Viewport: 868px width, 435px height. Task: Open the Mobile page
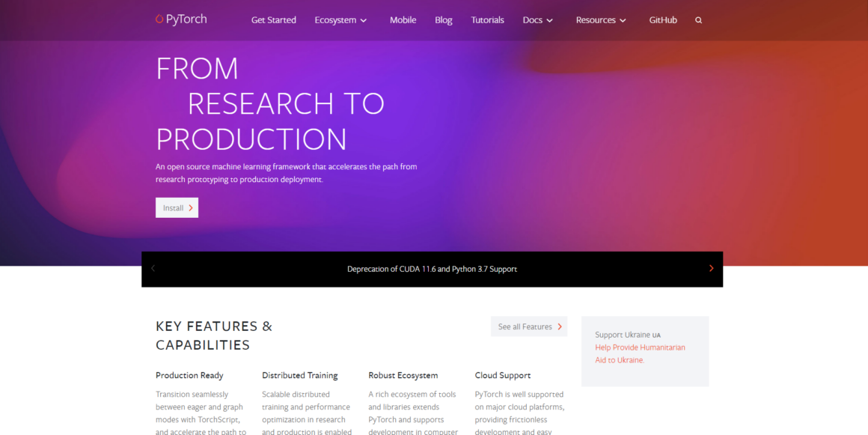click(403, 20)
